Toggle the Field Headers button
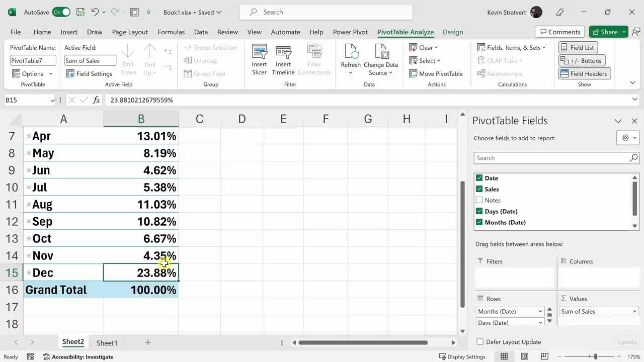Image resolution: width=644 pixels, height=362 pixels. (585, 73)
